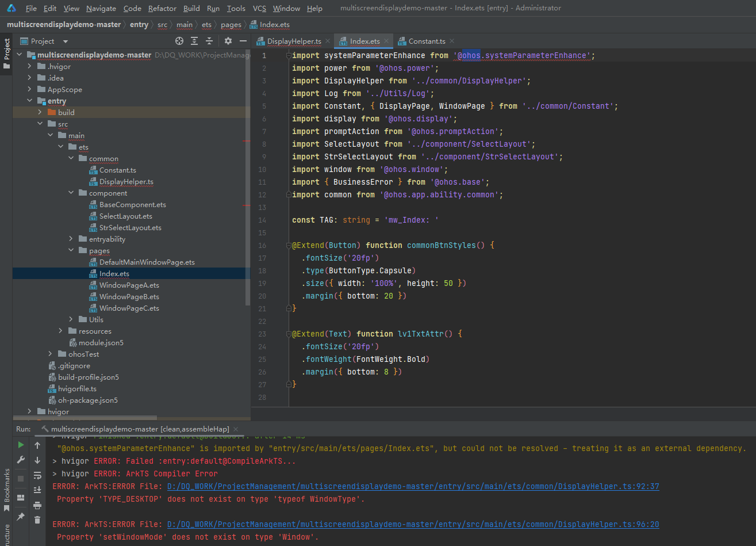Click the Restore Layout icon in Run panel
756x546 pixels.
21,497
